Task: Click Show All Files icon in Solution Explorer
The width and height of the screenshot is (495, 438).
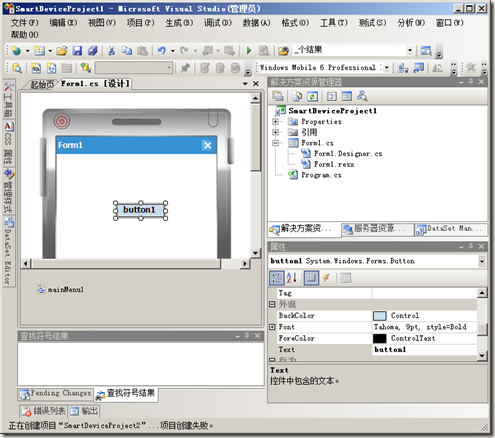Action: [297, 97]
